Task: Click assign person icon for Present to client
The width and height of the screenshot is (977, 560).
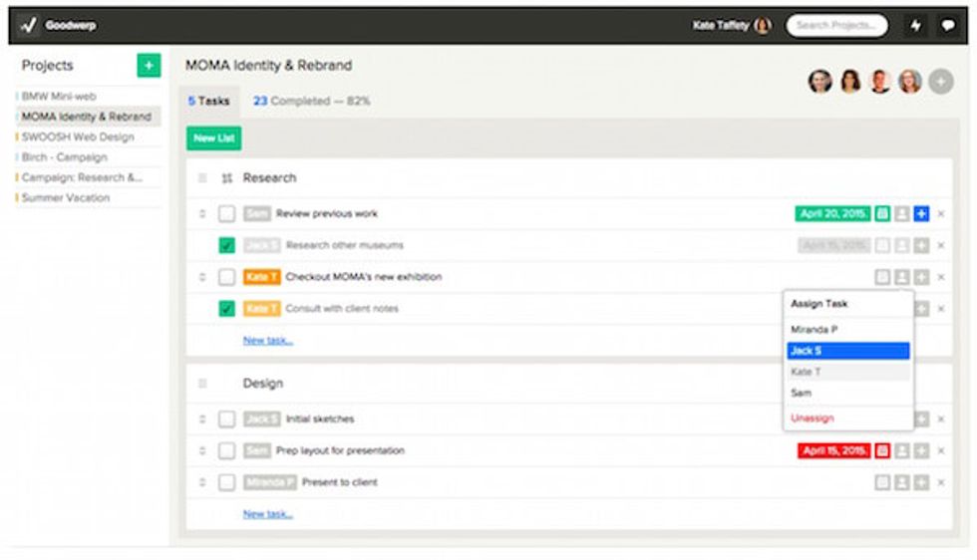Action: tap(901, 482)
